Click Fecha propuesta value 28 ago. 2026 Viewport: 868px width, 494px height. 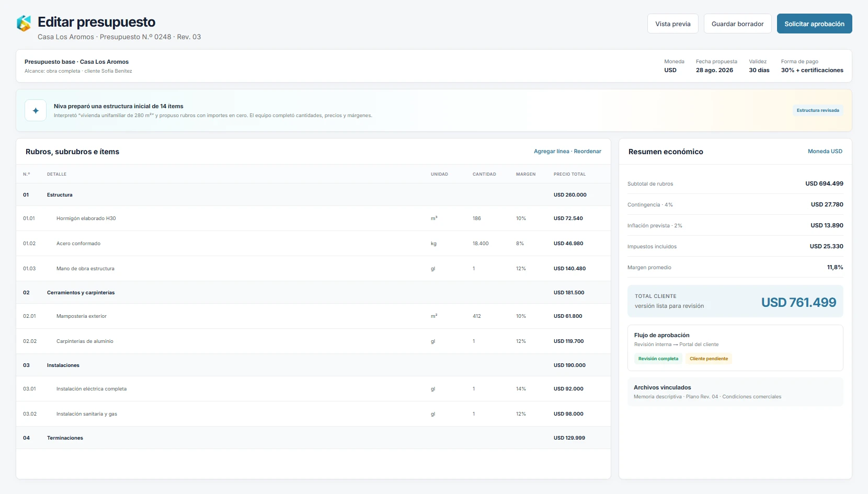click(714, 70)
